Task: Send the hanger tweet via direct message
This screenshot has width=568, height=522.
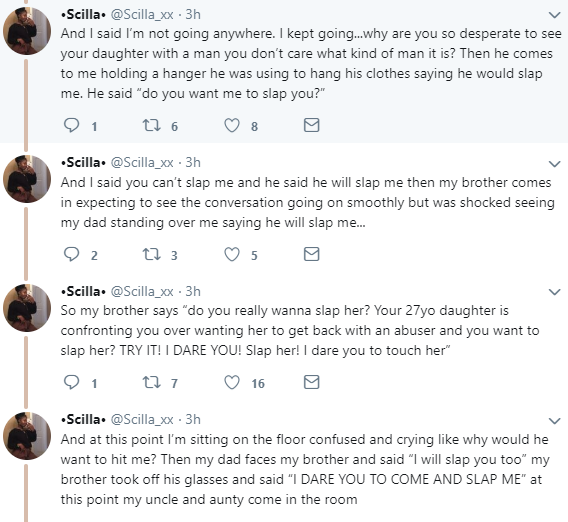Action: click(x=312, y=125)
